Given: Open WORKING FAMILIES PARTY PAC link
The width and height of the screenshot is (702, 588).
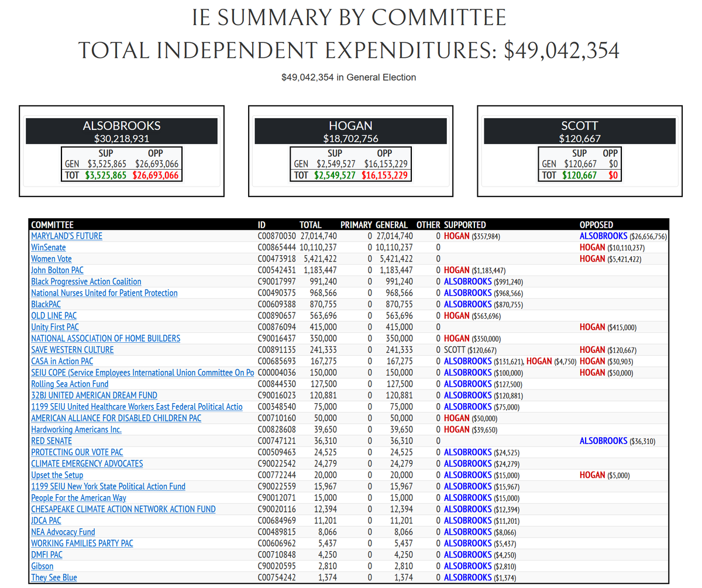Looking at the screenshot, I should coord(82,544).
